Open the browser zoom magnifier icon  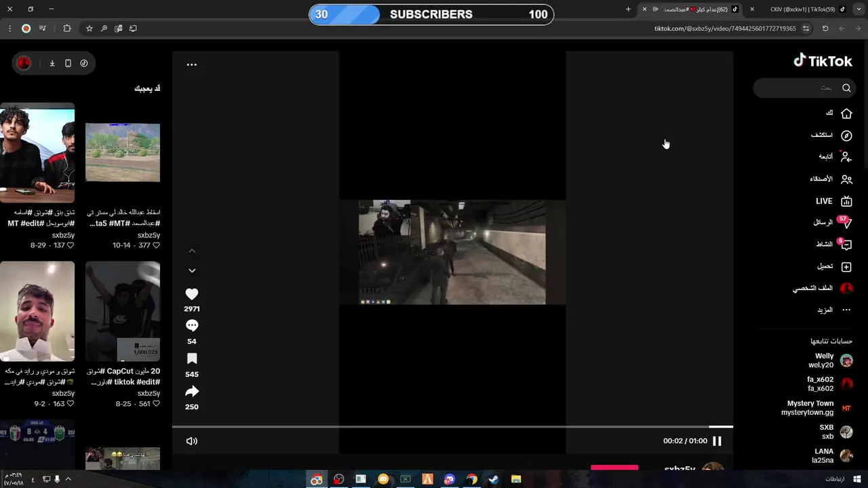pyautogui.click(x=104, y=28)
